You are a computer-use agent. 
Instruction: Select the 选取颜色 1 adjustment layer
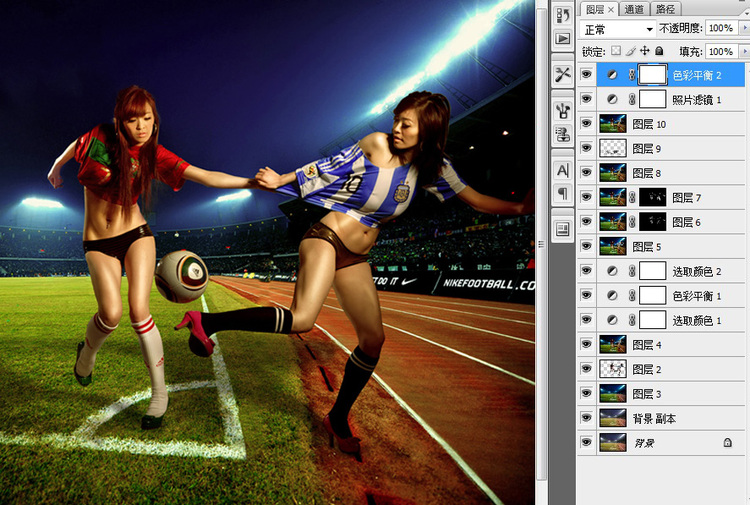672,320
